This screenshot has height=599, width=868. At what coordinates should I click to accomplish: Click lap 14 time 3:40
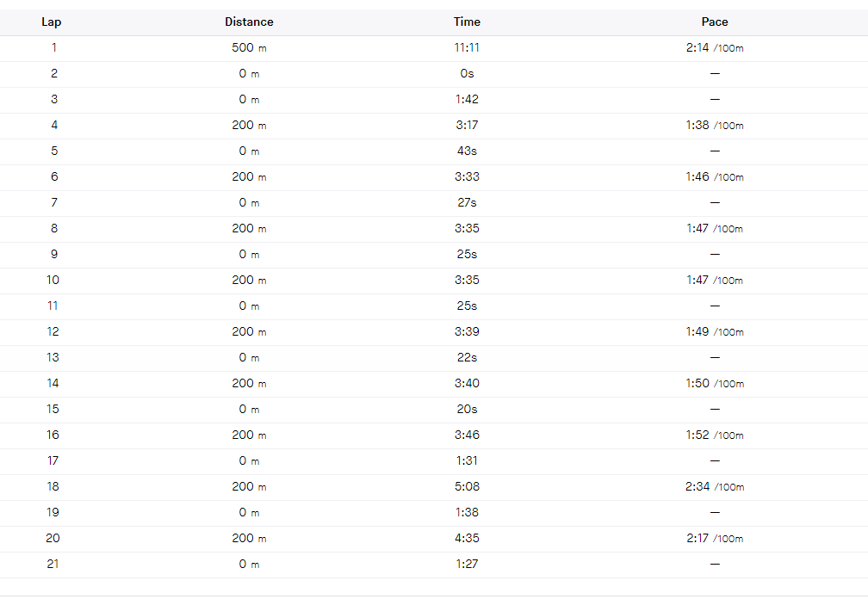(x=467, y=383)
